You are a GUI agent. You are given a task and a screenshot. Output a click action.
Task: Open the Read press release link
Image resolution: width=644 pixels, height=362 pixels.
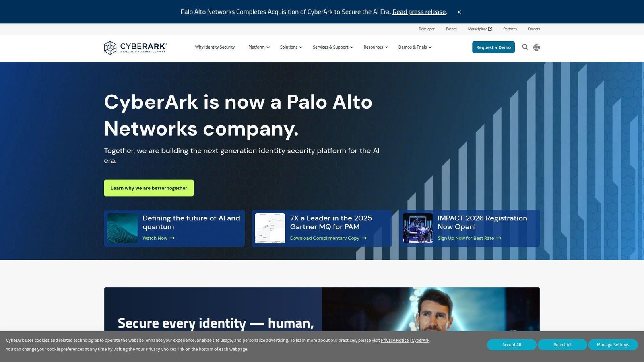coord(419,12)
